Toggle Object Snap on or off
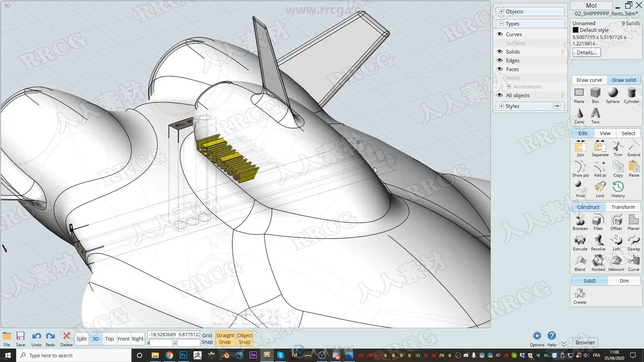 [245, 339]
